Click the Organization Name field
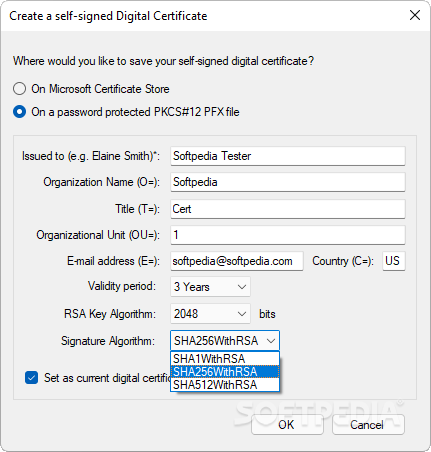The image size is (431, 452). [x=288, y=182]
